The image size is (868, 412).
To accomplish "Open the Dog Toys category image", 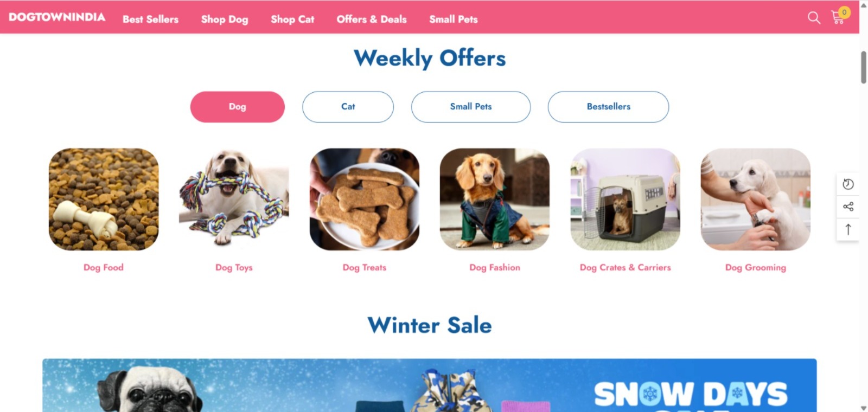I will [234, 199].
